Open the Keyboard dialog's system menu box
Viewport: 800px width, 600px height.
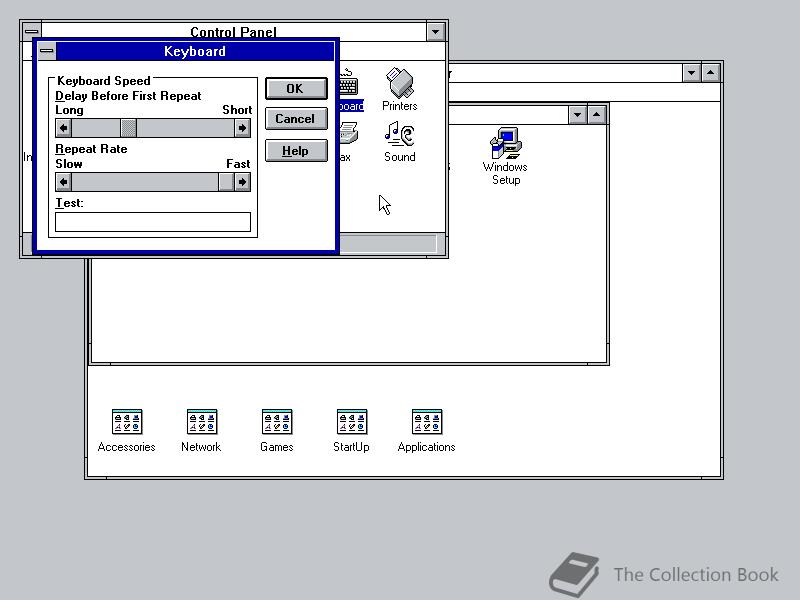[46, 51]
